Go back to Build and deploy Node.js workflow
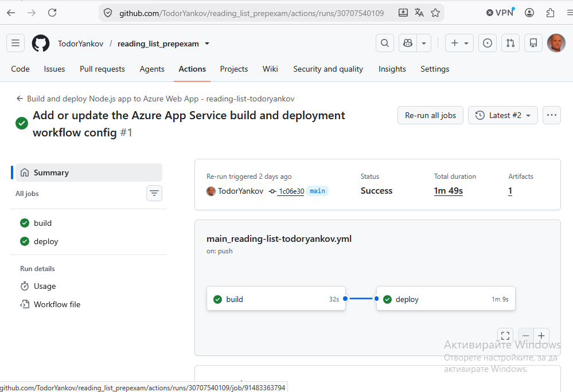This screenshot has height=392, width=573. 155,99
